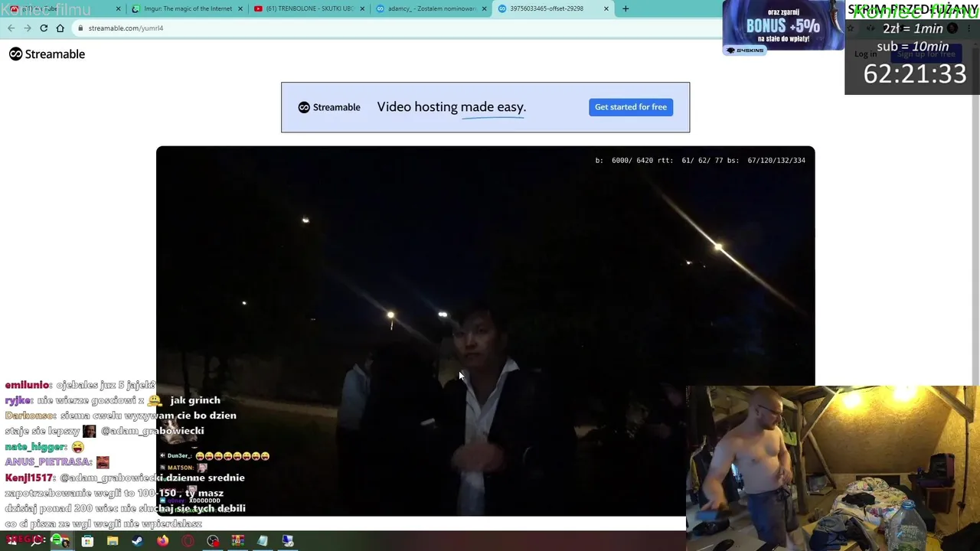Click the Video hosting made easy banner text
This screenshot has width=980, height=551.
pyautogui.click(x=452, y=107)
